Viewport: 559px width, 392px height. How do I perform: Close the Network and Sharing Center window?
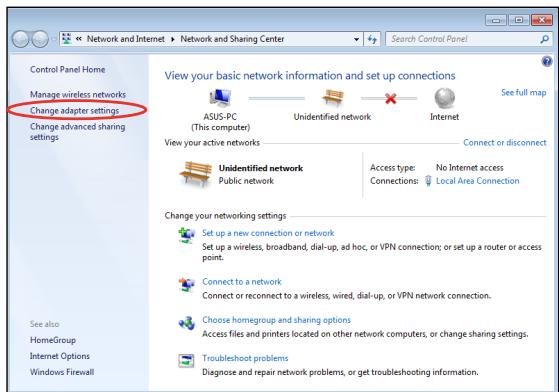(542, 20)
